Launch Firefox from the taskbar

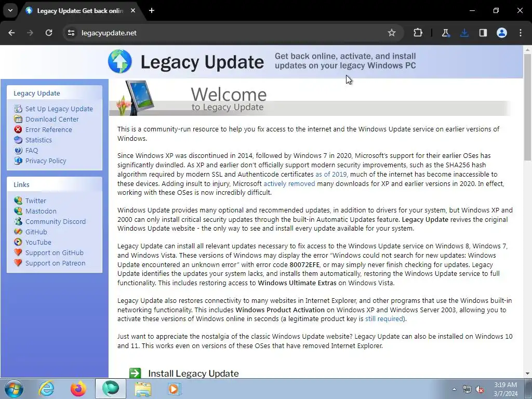pos(78,389)
